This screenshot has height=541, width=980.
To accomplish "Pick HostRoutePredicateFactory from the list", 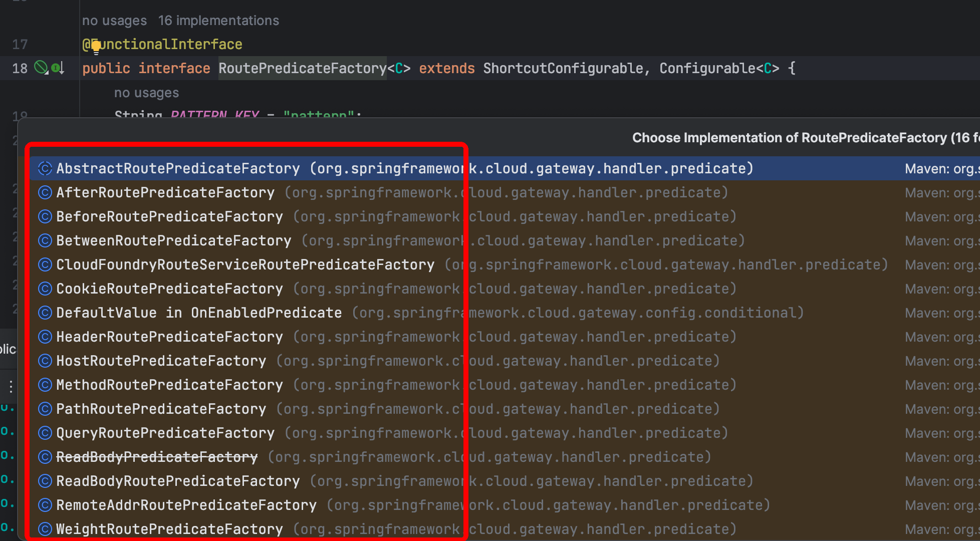I will [505, 361].
